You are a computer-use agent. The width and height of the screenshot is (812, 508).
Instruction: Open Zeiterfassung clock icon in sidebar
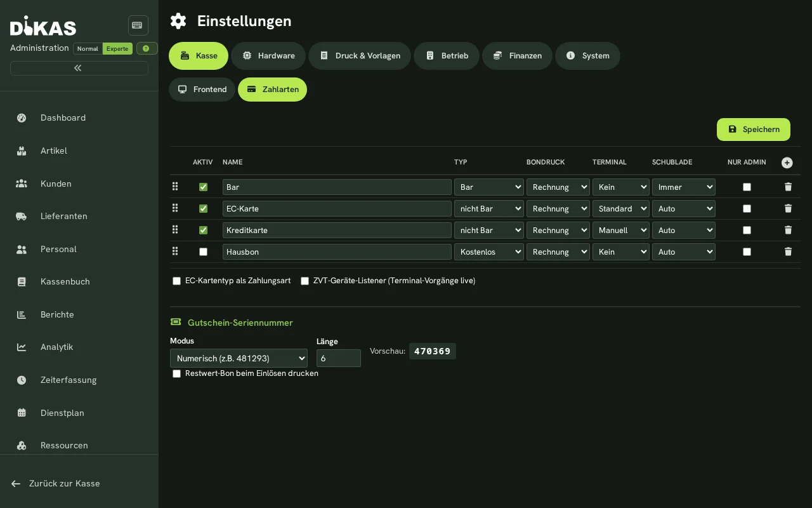click(x=22, y=380)
